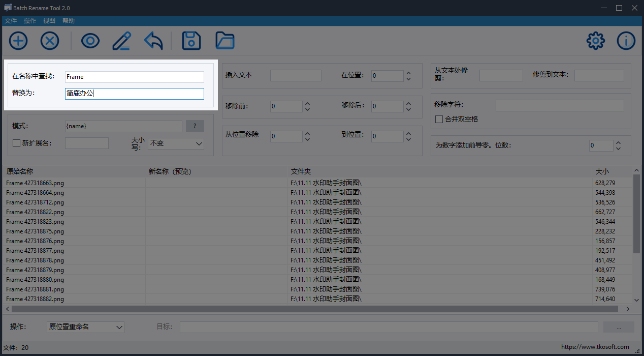Click the pencil rename icon
Viewport: 644px width, 356px height.
121,41
